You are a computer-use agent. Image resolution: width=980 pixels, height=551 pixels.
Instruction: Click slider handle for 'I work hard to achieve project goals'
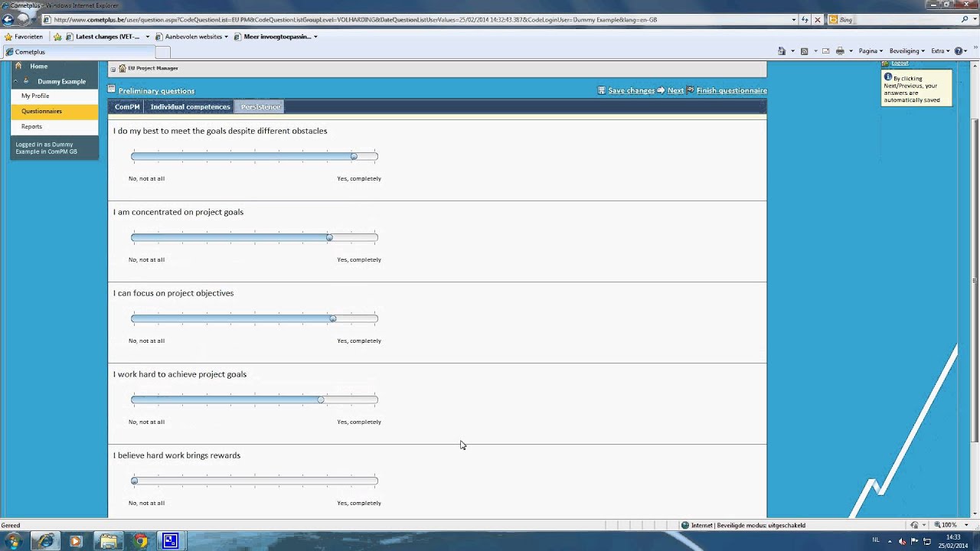click(321, 399)
